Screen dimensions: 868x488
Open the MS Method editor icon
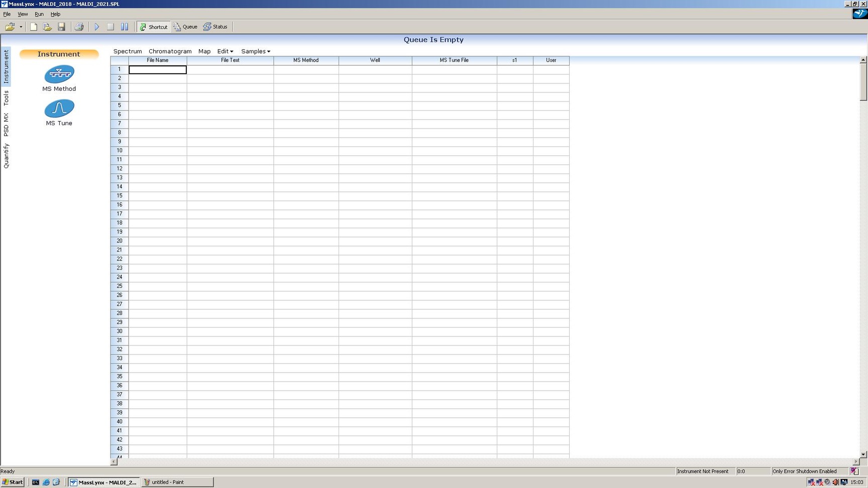tap(59, 74)
